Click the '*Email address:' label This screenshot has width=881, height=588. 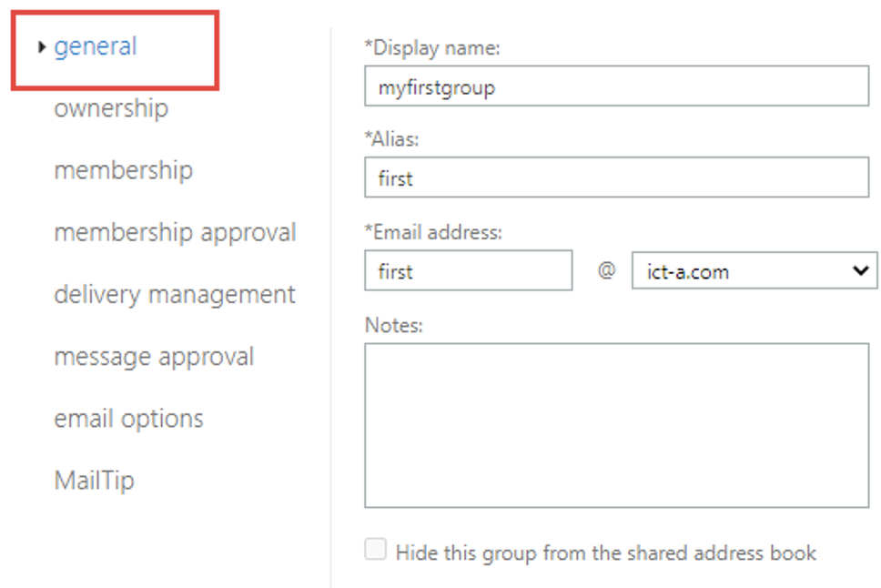coord(432,232)
